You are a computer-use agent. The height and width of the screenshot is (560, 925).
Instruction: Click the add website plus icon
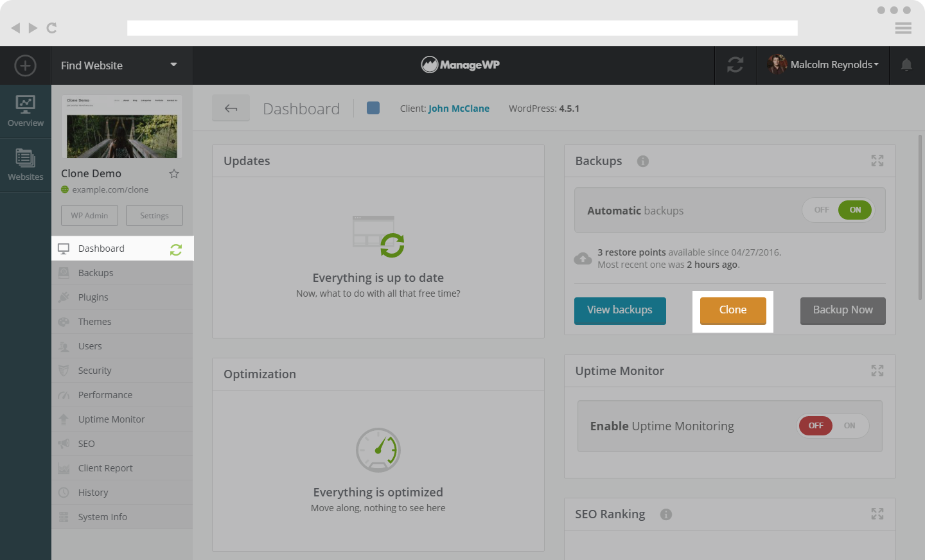coord(25,66)
